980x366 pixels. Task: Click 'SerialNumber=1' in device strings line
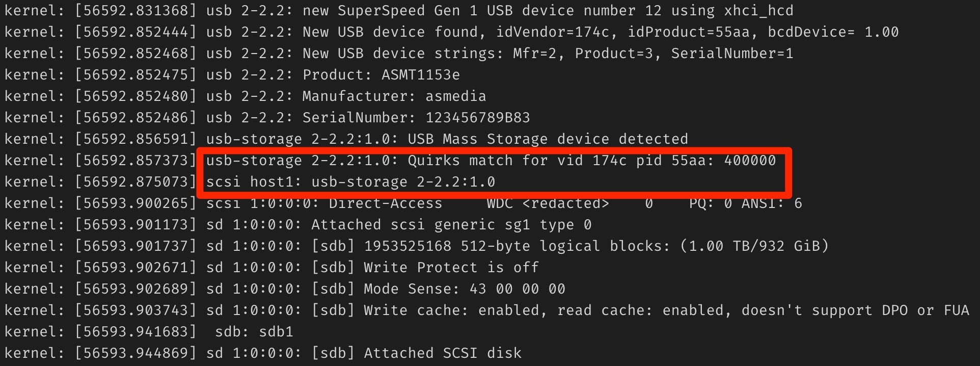pyautogui.click(x=732, y=54)
